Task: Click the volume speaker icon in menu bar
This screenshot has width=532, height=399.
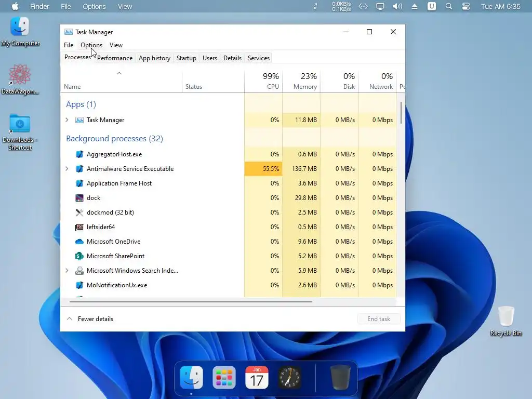Action: click(397, 6)
